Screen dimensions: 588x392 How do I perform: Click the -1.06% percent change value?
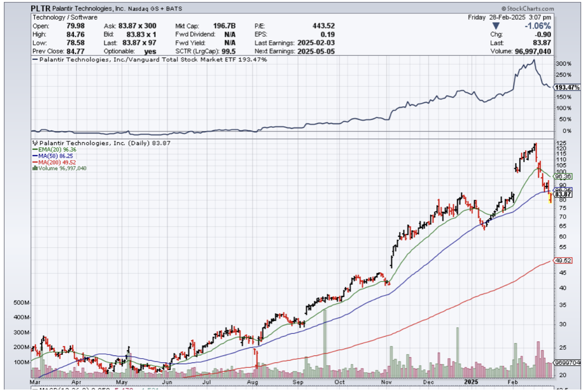pos(538,26)
